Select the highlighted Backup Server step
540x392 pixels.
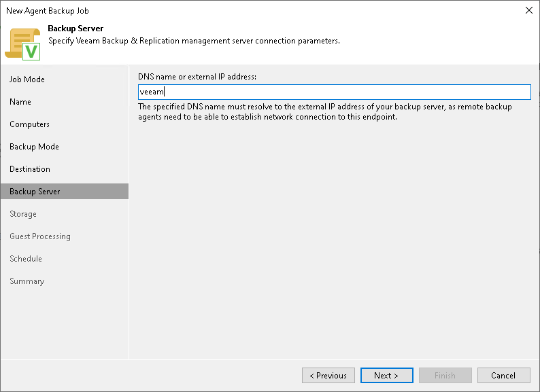[x=35, y=192]
